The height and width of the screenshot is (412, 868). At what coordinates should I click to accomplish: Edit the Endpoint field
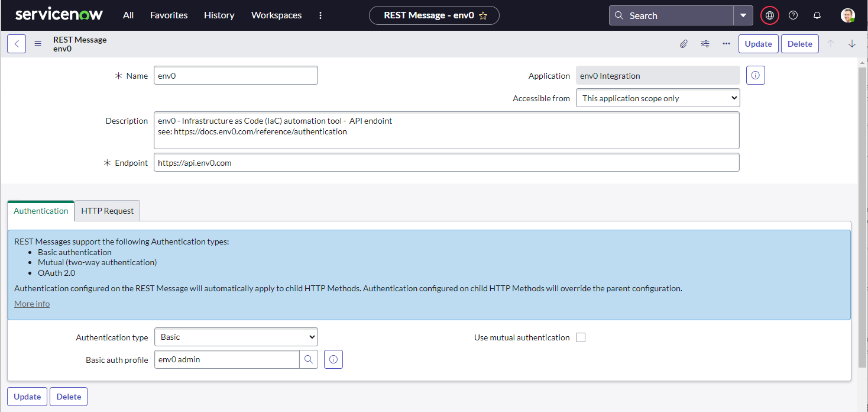446,163
